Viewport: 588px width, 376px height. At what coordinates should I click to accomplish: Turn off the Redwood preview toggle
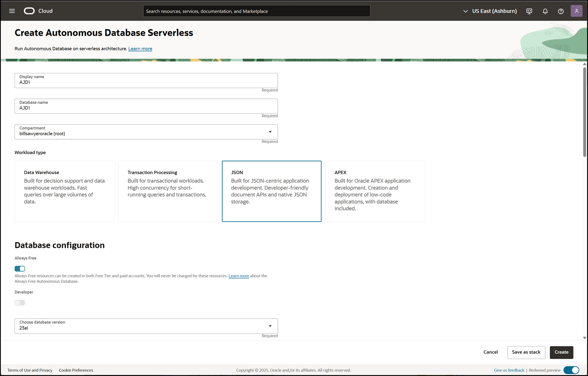click(571, 370)
